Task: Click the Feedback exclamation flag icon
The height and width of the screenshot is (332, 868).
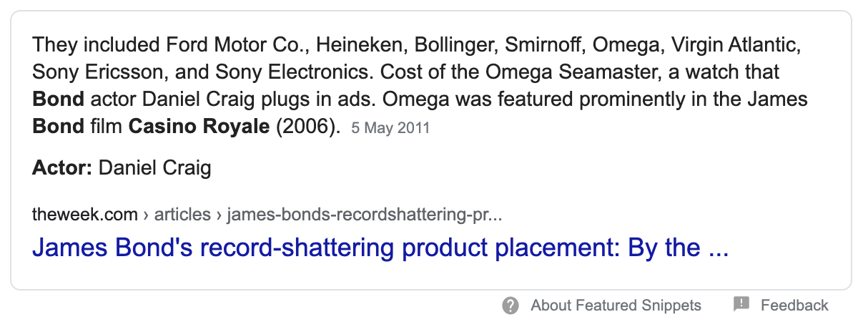Action: [741, 305]
